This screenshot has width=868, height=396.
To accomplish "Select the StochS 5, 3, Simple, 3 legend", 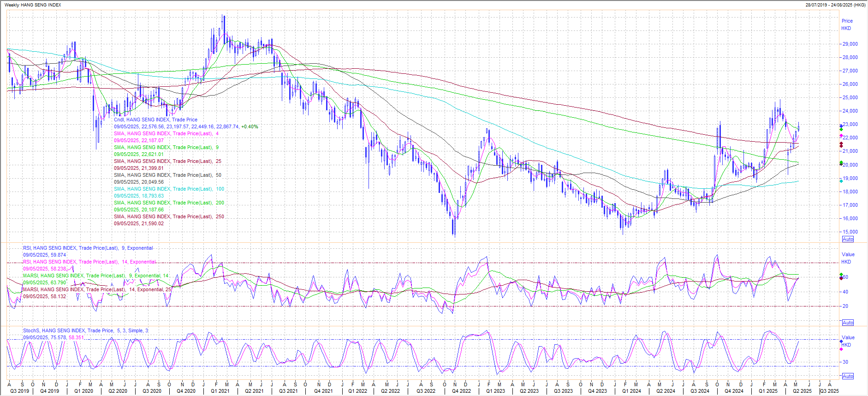I will pos(86,330).
